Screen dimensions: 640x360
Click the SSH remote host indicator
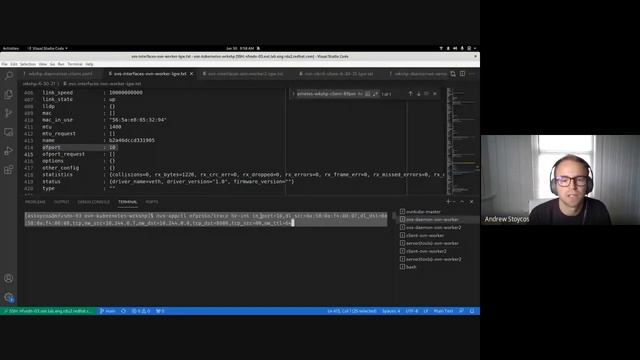coord(48,311)
